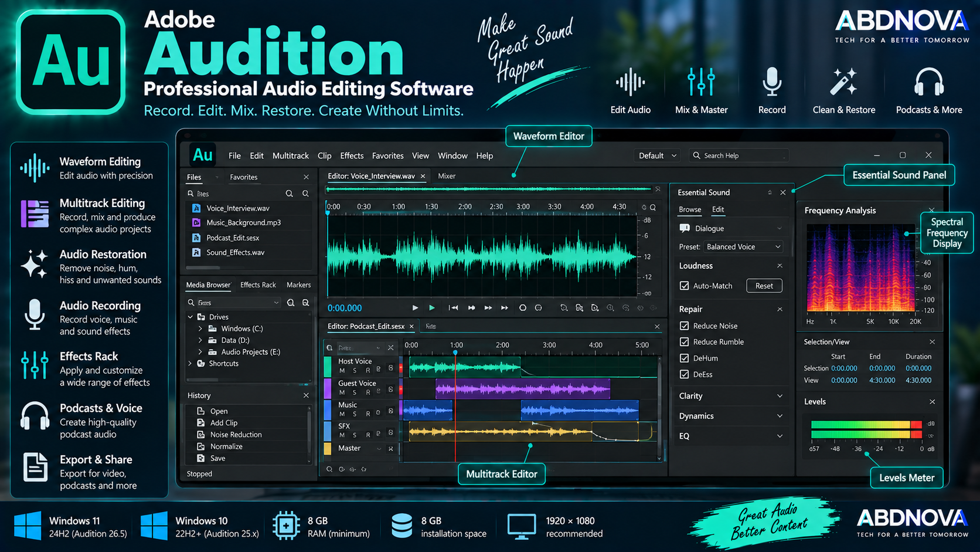Image resolution: width=980 pixels, height=552 pixels.
Task: Enable the Auto-Match loudness checkbox
Action: [x=684, y=286]
